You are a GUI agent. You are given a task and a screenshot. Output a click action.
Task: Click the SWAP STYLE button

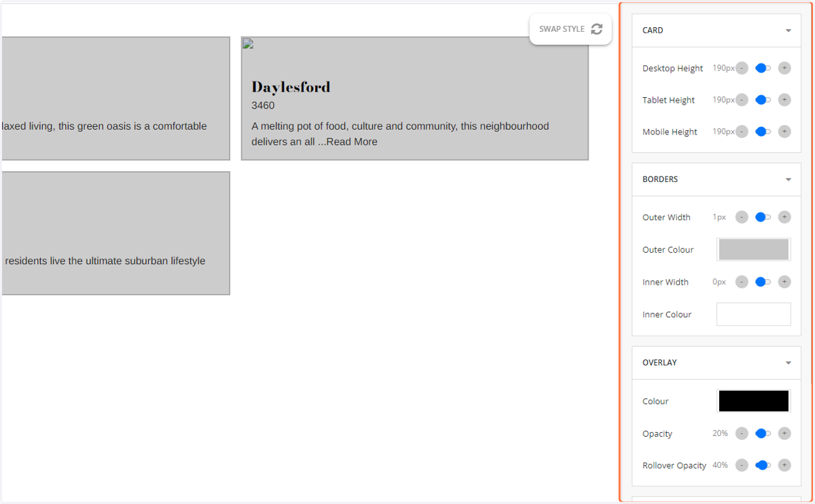pyautogui.click(x=570, y=29)
